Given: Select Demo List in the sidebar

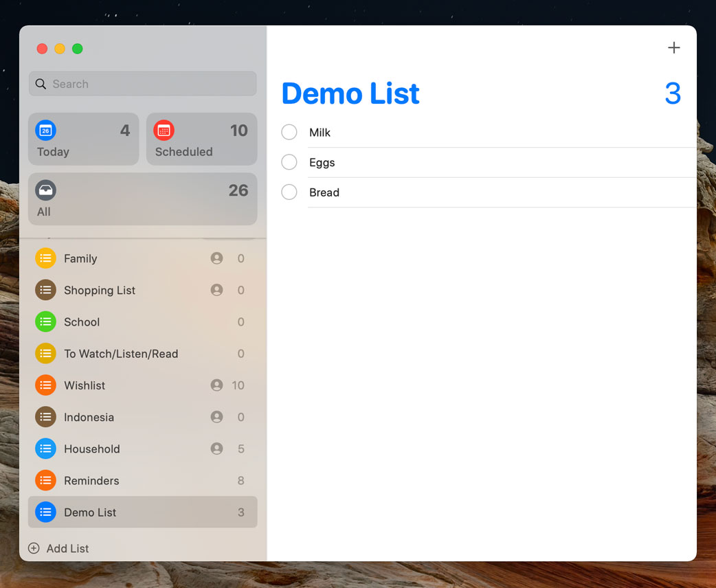Looking at the screenshot, I should pyautogui.click(x=142, y=512).
